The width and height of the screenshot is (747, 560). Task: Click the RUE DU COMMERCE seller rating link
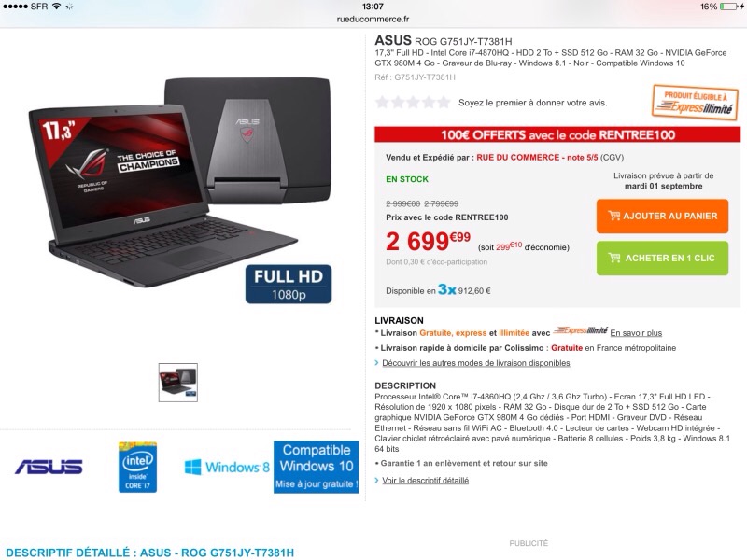pyautogui.click(x=537, y=157)
